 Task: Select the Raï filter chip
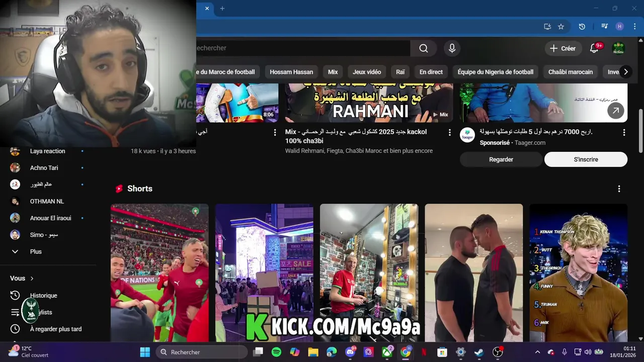pos(400,72)
